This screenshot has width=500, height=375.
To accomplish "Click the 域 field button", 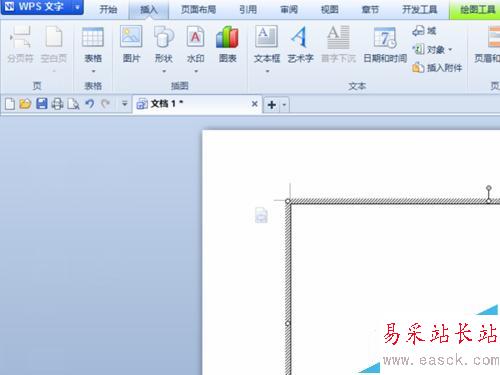I will (424, 31).
